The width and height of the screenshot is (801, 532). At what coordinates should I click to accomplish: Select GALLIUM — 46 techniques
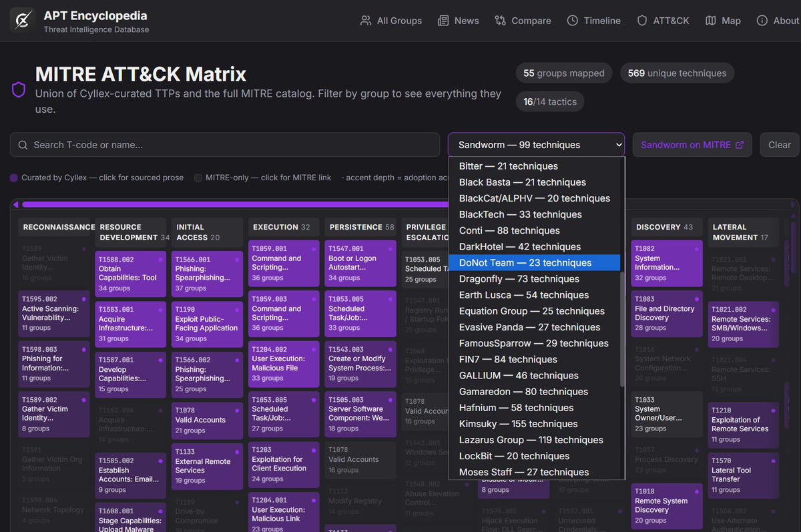(x=535, y=376)
